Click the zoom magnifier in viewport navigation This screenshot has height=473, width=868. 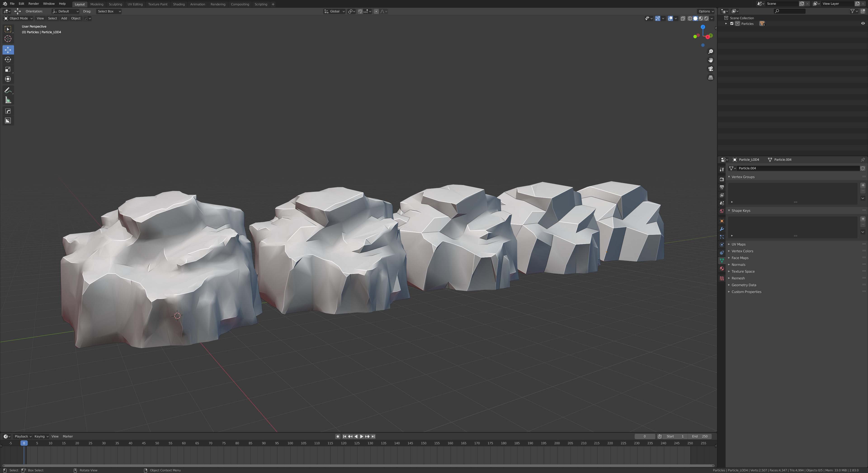click(711, 52)
